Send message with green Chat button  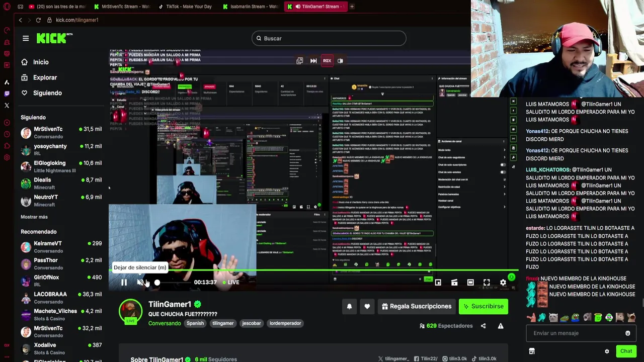(x=626, y=351)
